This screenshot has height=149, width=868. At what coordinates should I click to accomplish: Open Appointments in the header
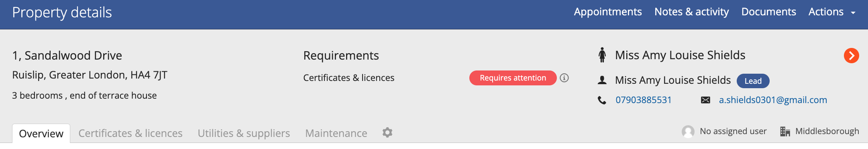coord(607,12)
